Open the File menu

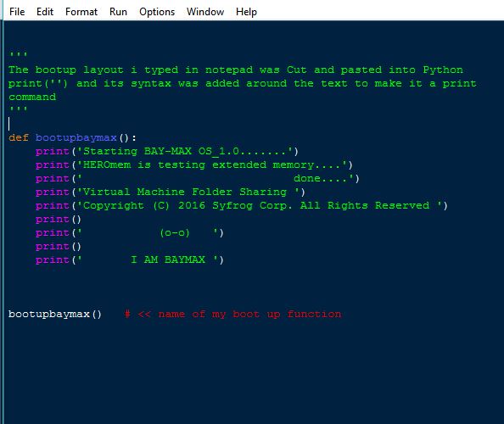[17, 12]
